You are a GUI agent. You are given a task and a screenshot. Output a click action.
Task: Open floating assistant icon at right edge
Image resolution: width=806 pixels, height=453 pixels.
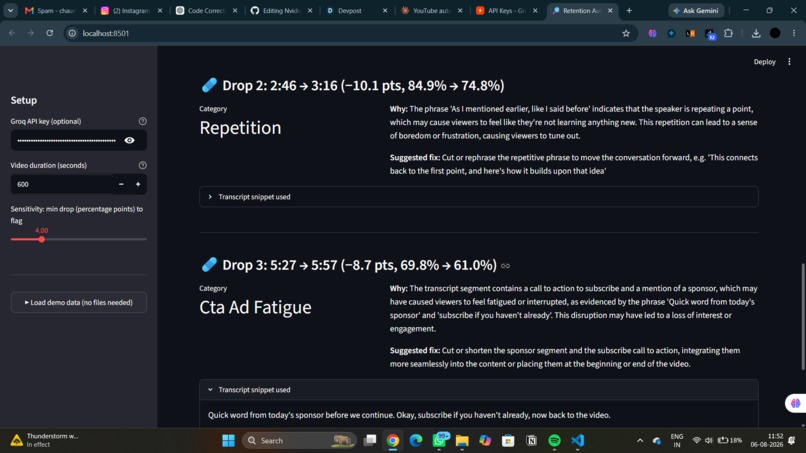(796, 404)
